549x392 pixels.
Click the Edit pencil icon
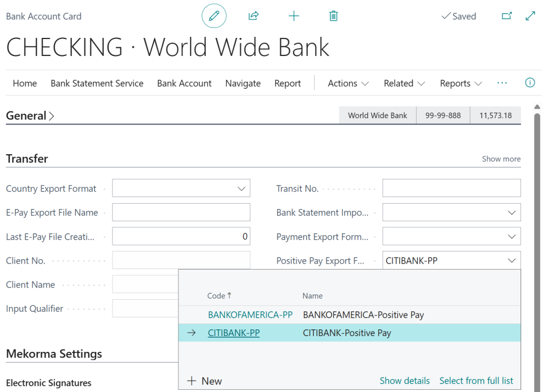tap(214, 16)
